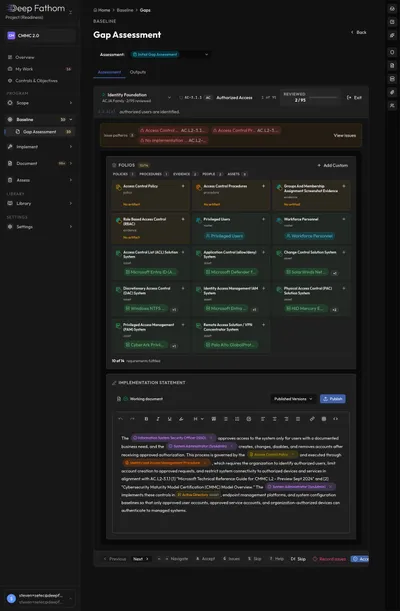
Task: Insert a link in the editor toolbar
Action: (x=312, y=419)
